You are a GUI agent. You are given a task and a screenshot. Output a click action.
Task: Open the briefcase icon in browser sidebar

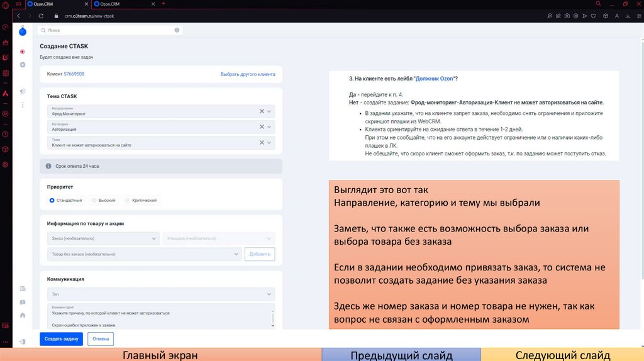pyautogui.click(x=5, y=43)
